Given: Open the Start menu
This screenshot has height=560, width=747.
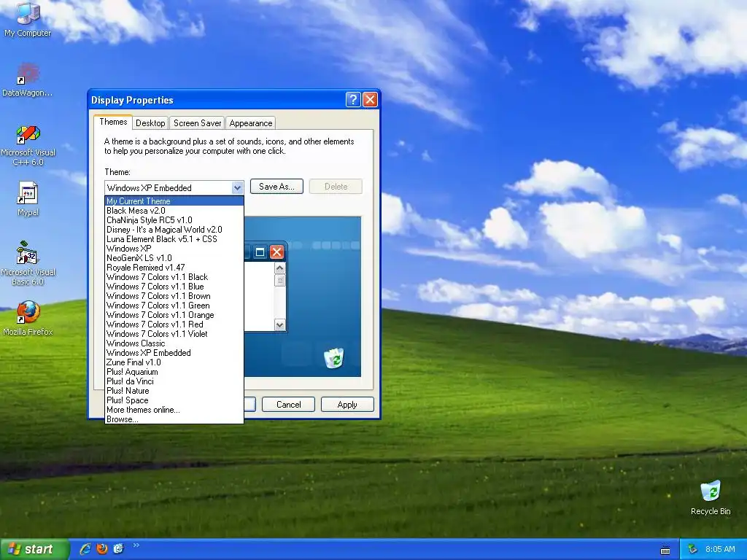Looking at the screenshot, I should coord(34,549).
